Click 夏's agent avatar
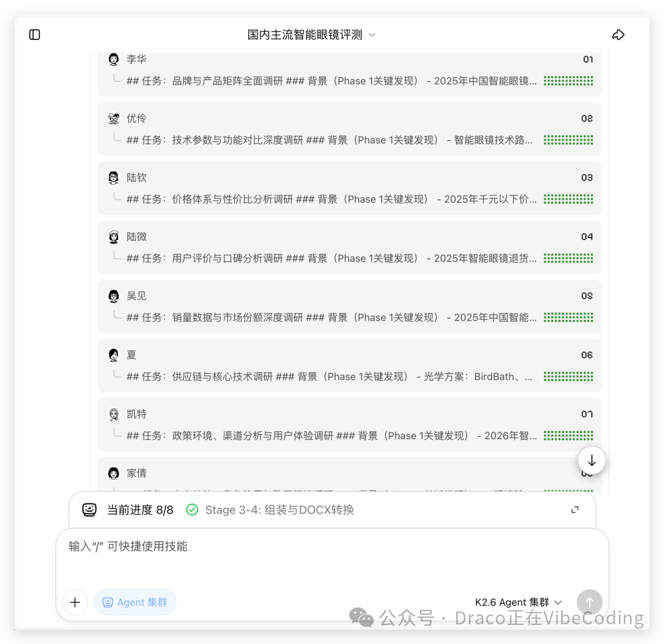Viewport: 664px width, 644px height. point(114,355)
